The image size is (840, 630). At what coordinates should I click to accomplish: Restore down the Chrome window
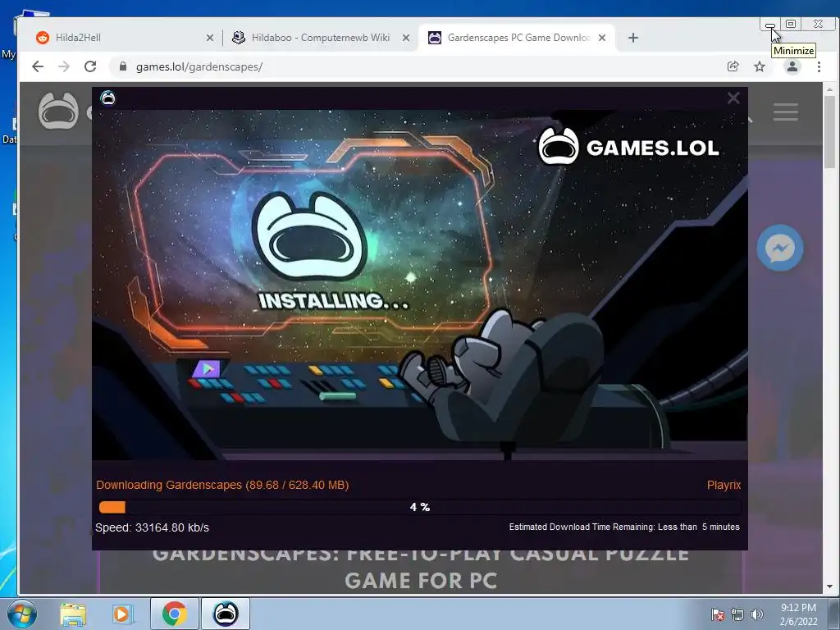click(x=791, y=24)
